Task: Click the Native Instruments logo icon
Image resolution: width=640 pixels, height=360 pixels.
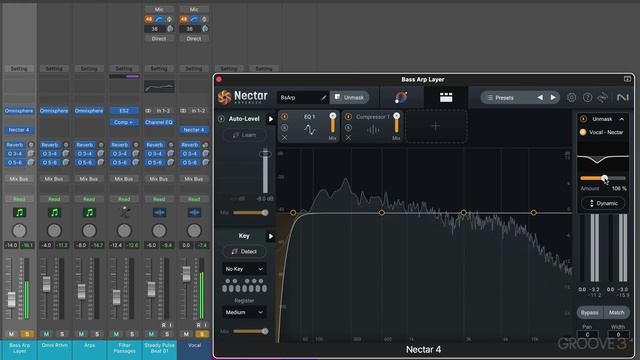Action: 622,98
